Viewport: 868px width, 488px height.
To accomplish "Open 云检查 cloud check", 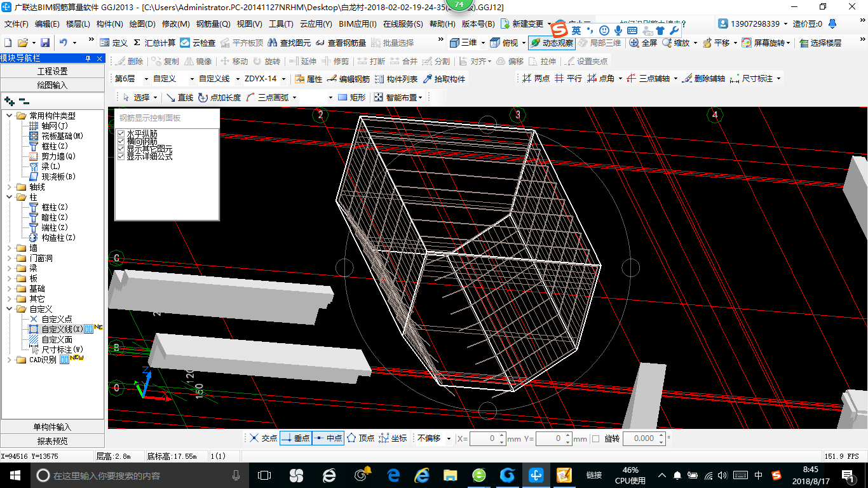I will coord(198,43).
